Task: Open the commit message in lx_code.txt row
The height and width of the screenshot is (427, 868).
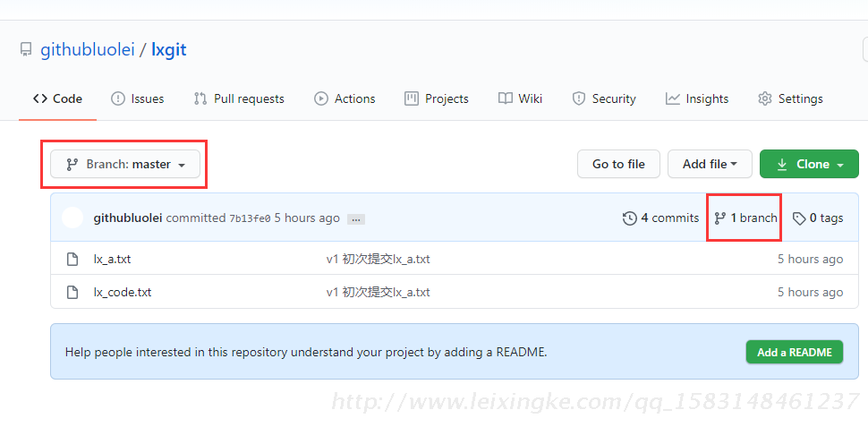Action: (x=379, y=293)
